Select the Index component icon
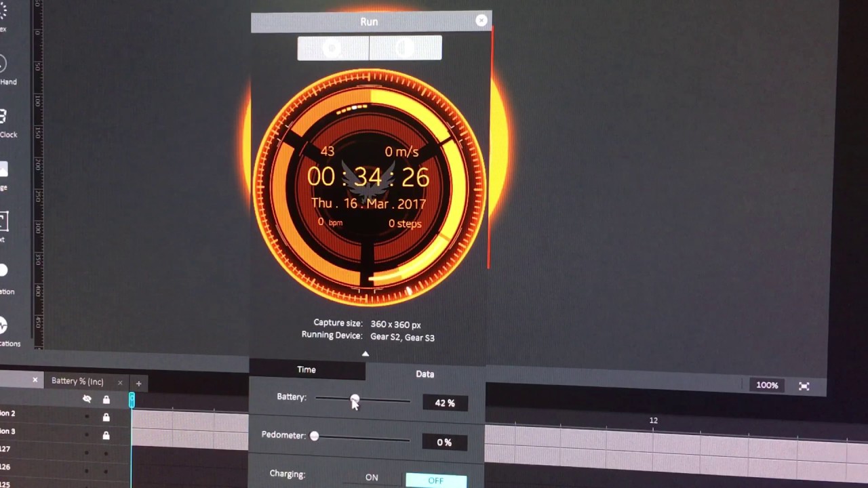Image resolution: width=868 pixels, height=488 pixels. [x=3, y=12]
